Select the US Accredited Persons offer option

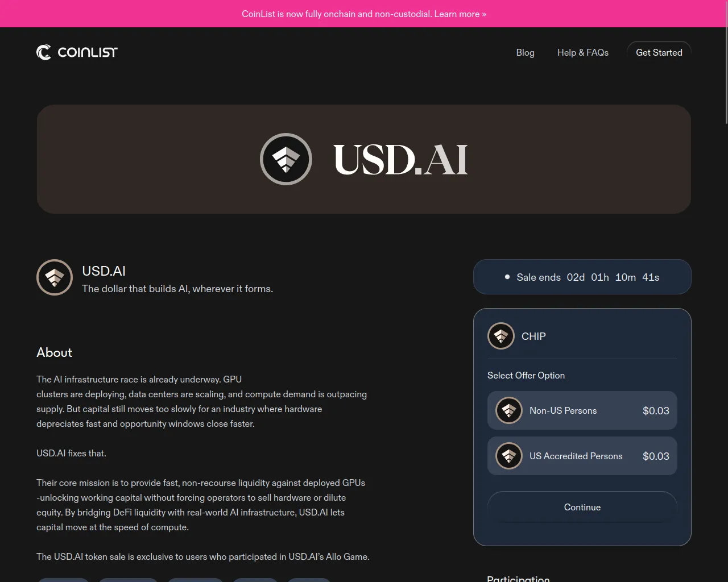click(x=582, y=456)
